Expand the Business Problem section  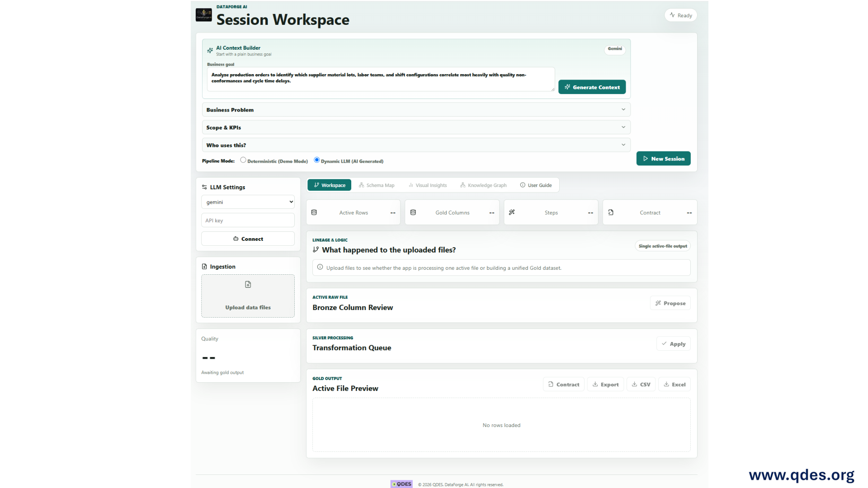pos(416,109)
